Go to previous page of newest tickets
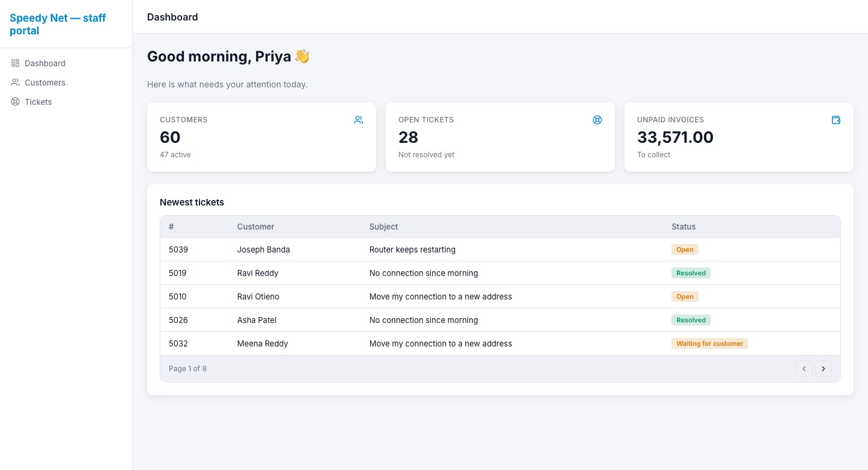Image resolution: width=868 pixels, height=470 pixels. tap(804, 369)
